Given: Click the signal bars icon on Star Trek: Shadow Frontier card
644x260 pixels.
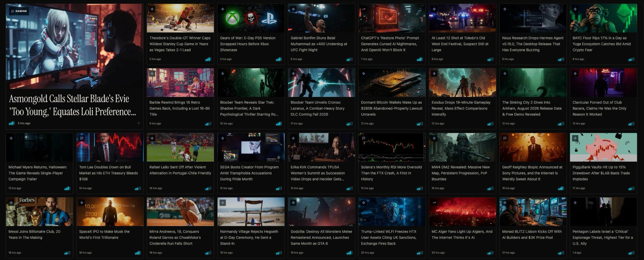Looking at the screenshot, I should (x=279, y=124).
